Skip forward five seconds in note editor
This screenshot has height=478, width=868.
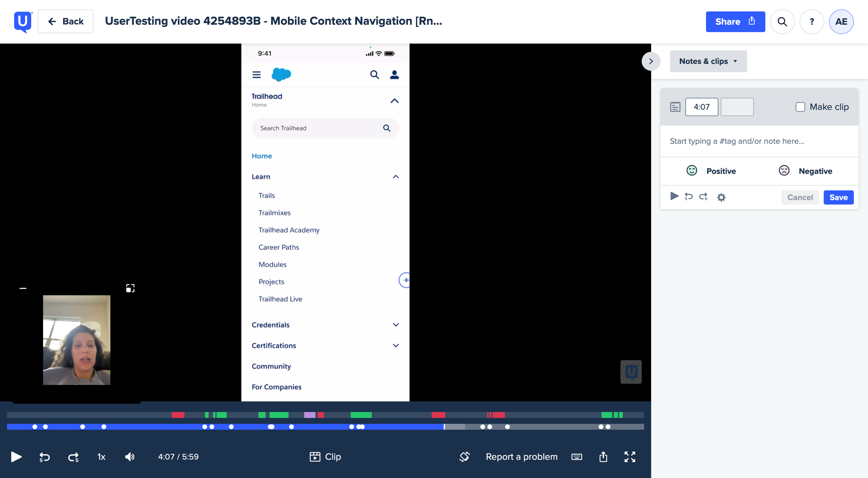tap(703, 197)
